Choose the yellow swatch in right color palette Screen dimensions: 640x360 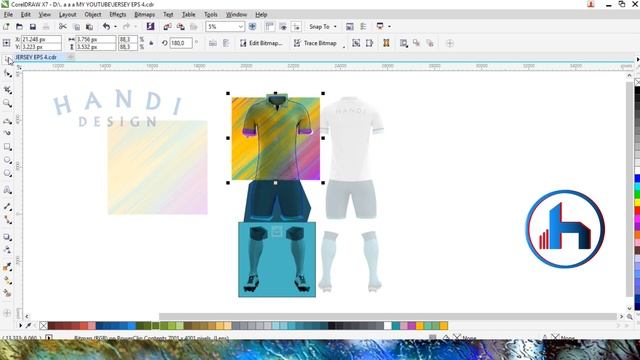(x=637, y=202)
